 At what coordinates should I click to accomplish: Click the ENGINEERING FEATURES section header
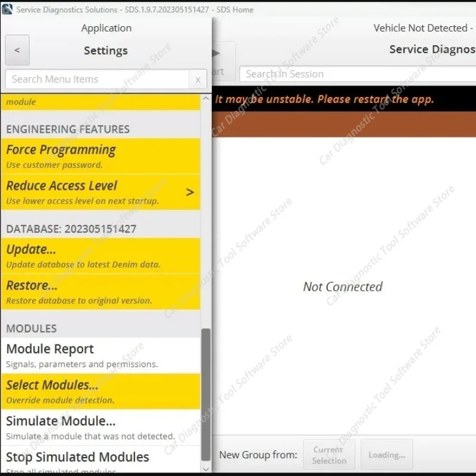(68, 129)
